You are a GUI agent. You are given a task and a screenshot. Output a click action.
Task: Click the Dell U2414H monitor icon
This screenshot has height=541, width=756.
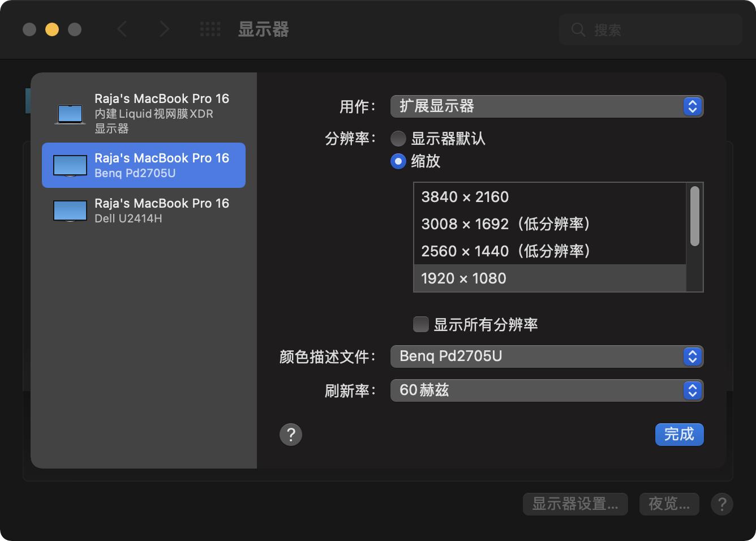coord(69,210)
